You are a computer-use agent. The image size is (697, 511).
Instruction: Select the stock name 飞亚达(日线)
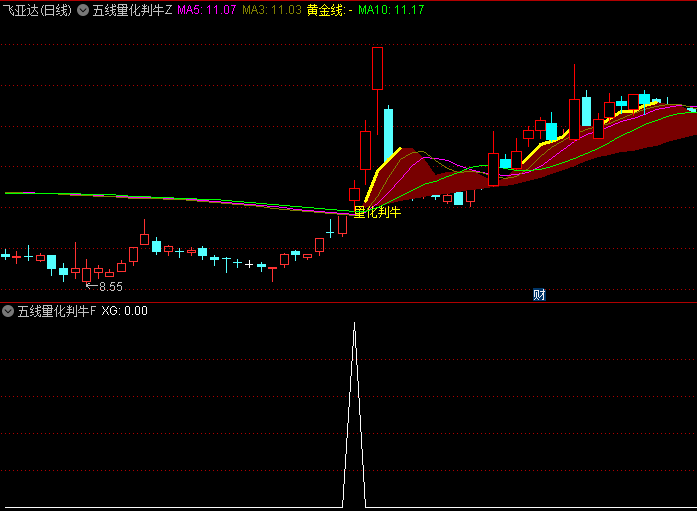click(x=38, y=10)
